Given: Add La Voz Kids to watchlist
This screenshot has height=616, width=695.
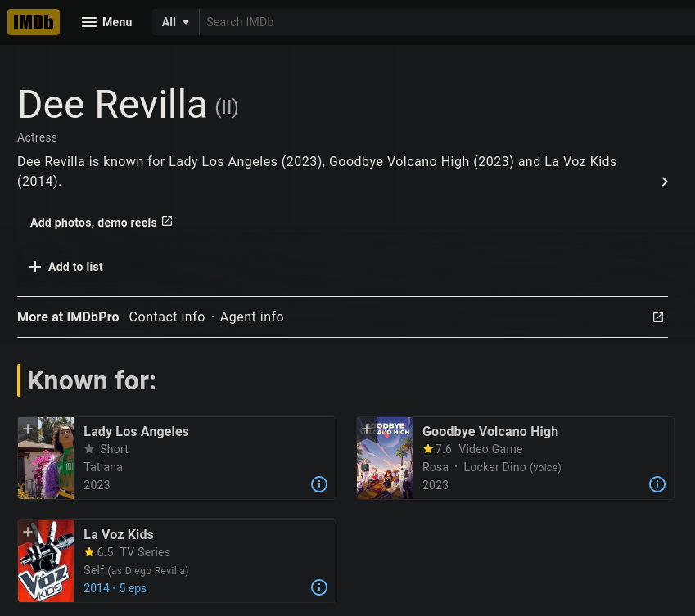Looking at the screenshot, I should pyautogui.click(x=28, y=532).
